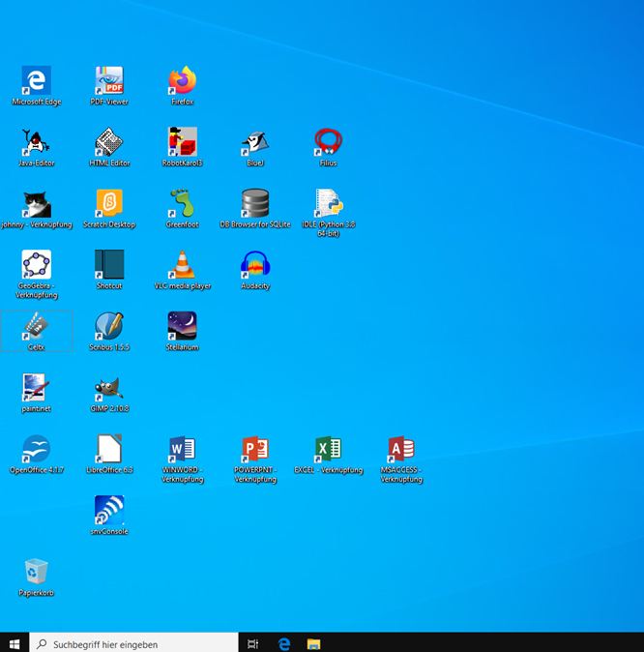Open the GeoGebra - Verknüpfung icon
This screenshot has width=644, height=652.
(37, 264)
